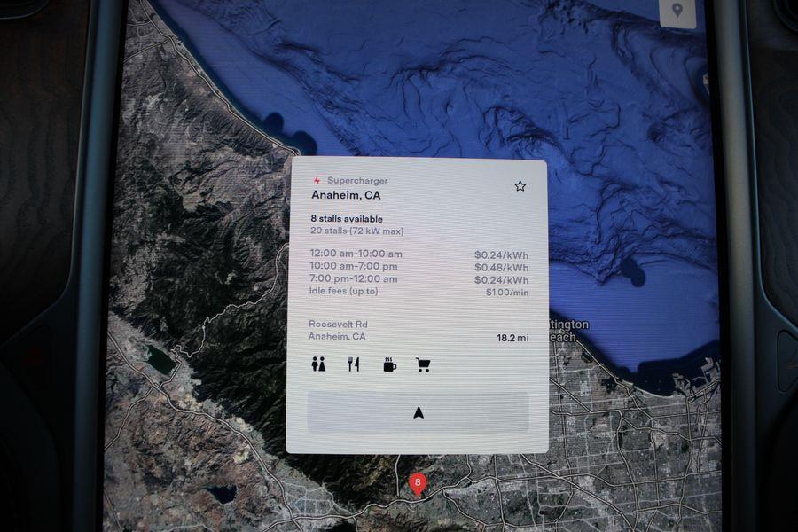798x532 pixels.
Task: Tap the red Supercharger lightning bolt icon
Action: 317,181
